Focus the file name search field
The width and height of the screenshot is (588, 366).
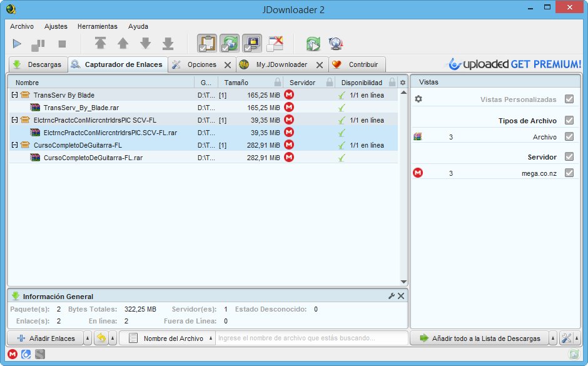coord(312,338)
